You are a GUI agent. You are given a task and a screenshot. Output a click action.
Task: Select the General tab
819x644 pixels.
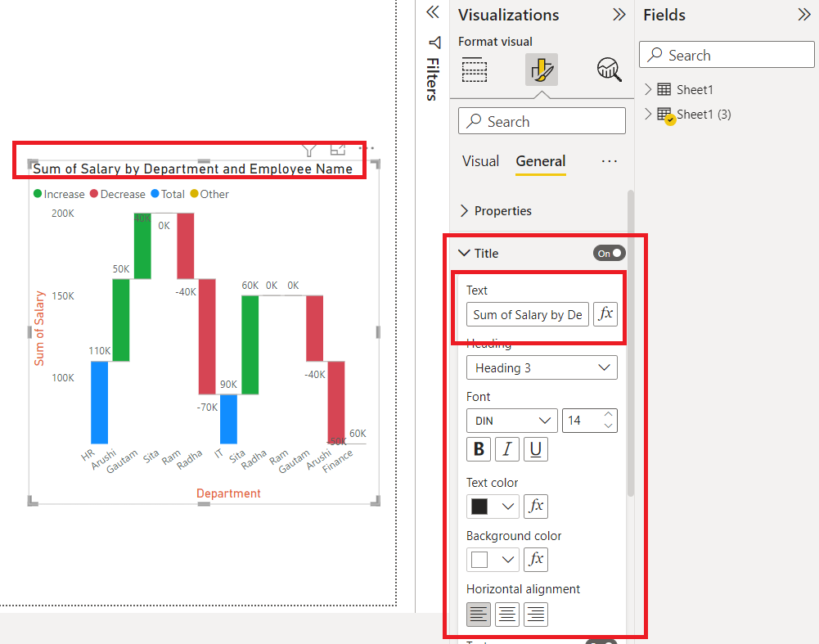point(540,161)
